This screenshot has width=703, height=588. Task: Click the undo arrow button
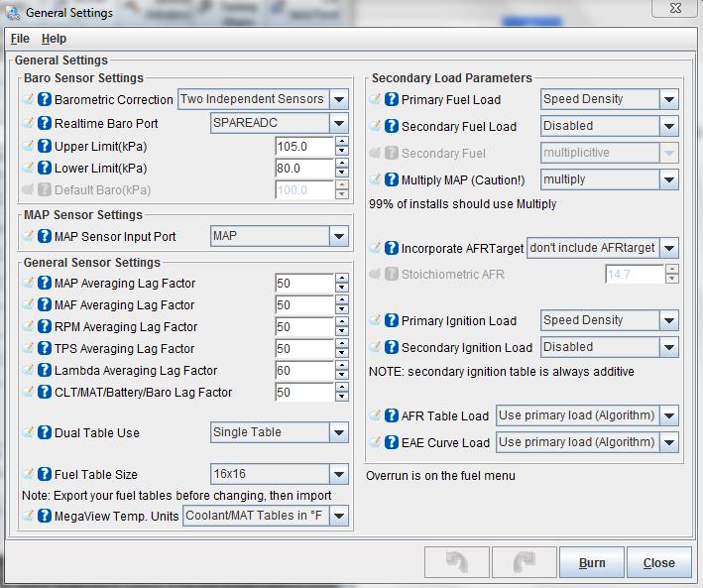coord(456,562)
